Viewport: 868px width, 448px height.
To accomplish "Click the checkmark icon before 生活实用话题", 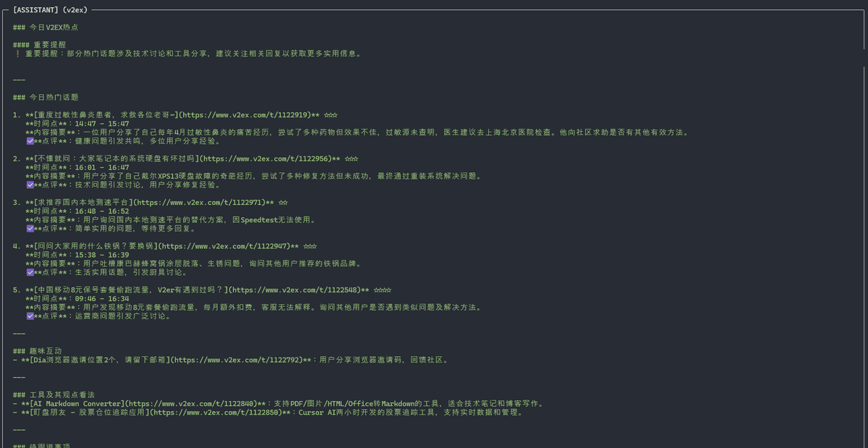I will (x=30, y=272).
